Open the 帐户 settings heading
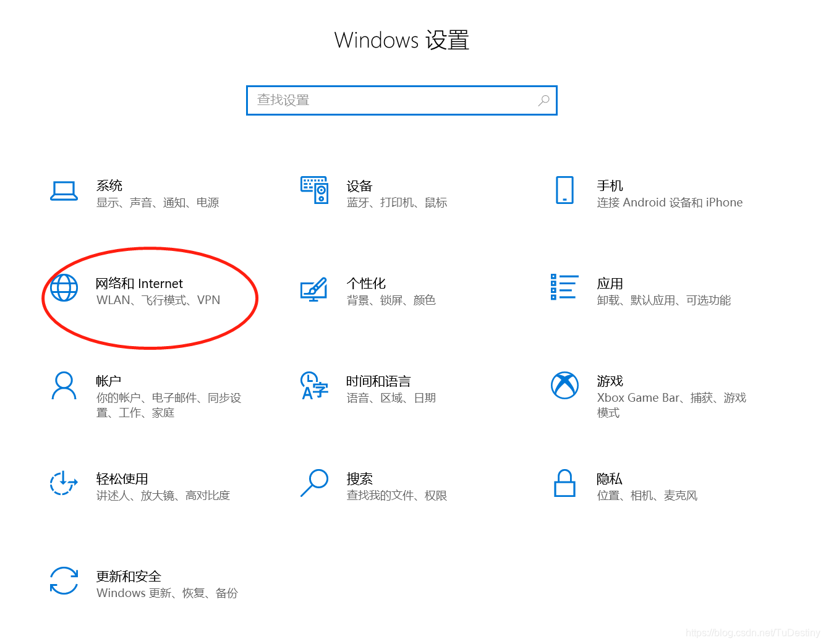This screenshot has height=644, width=826. click(109, 381)
